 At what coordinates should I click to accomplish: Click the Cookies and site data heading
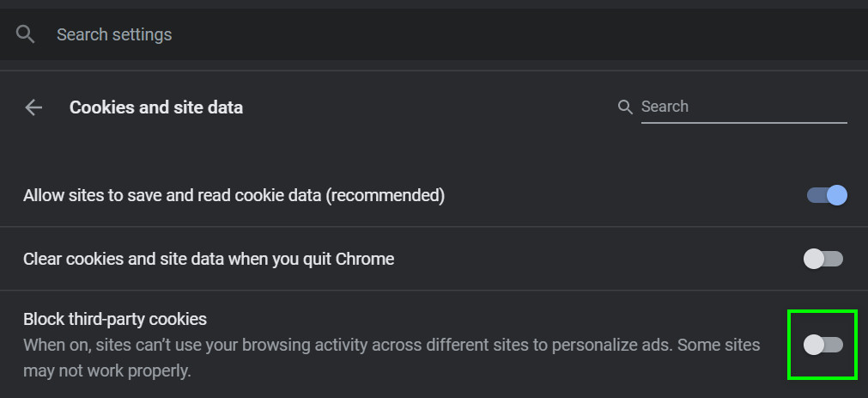(156, 107)
